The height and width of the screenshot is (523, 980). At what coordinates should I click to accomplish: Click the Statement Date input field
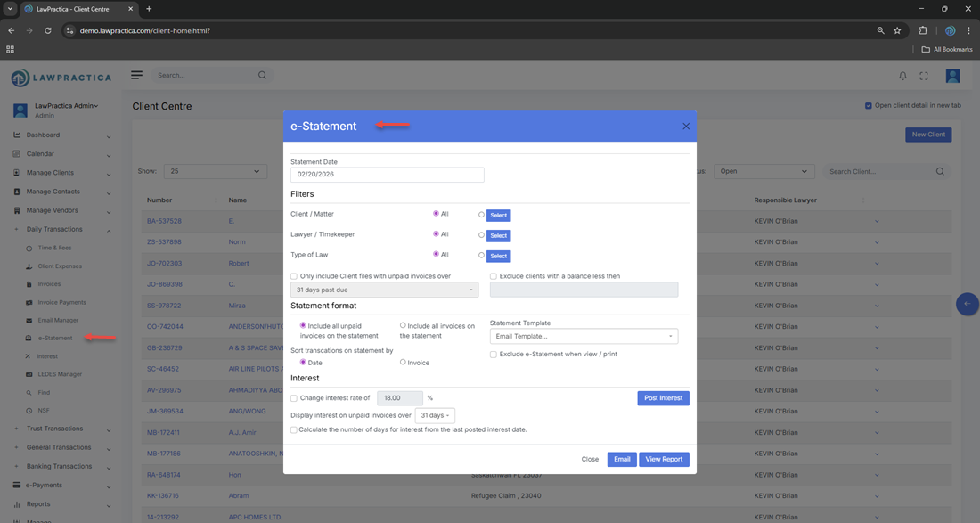click(387, 175)
